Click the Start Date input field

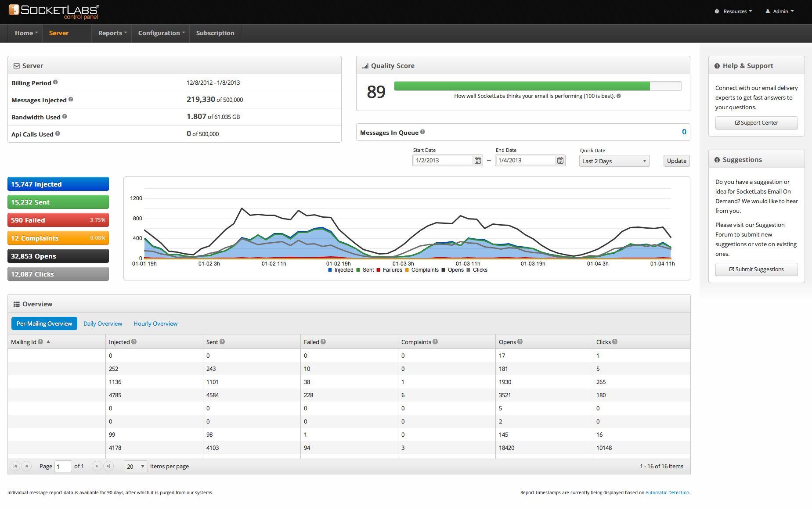click(x=443, y=161)
